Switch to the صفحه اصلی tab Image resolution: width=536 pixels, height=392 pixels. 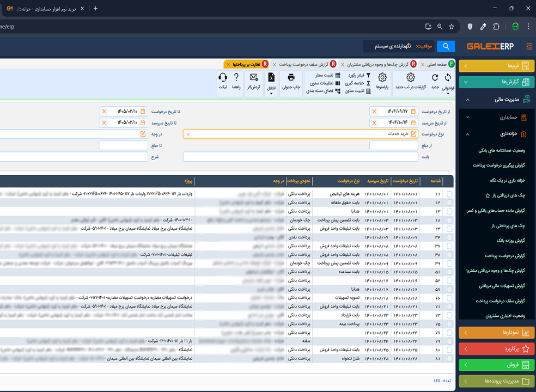pos(436,64)
